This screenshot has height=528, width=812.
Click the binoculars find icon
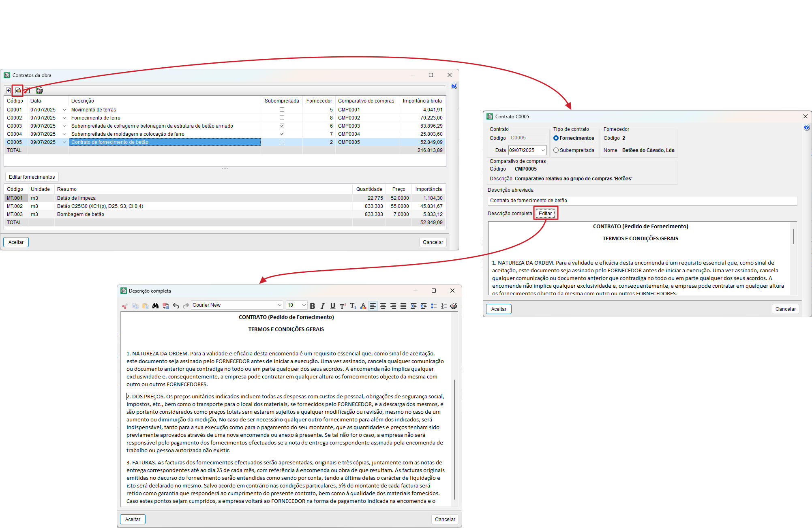(155, 306)
